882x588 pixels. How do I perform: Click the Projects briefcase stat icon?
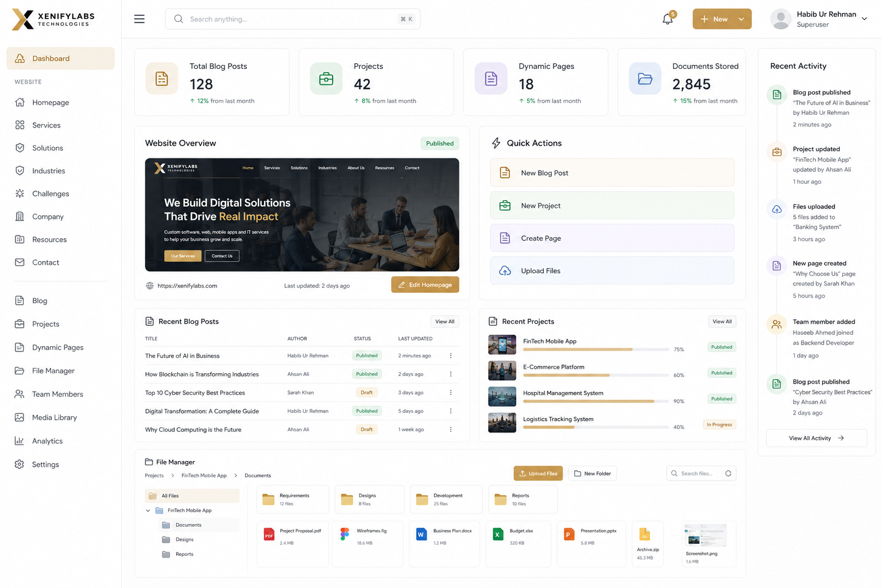coord(326,79)
